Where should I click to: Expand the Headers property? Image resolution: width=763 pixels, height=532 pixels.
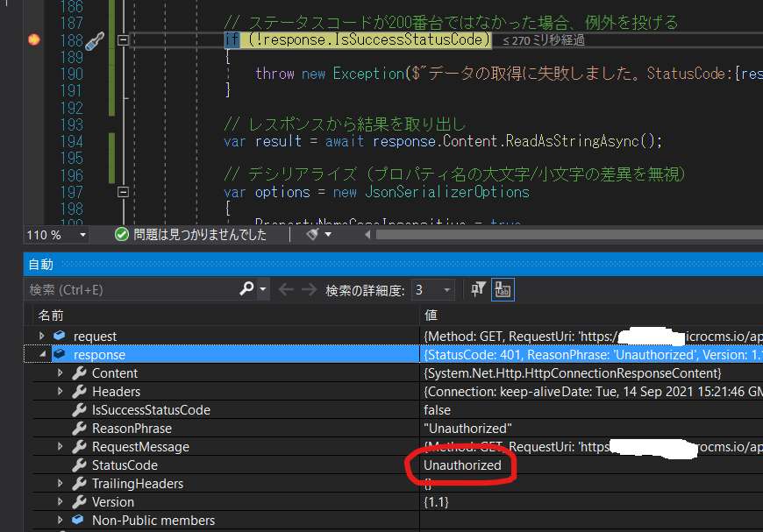pyautogui.click(x=60, y=391)
